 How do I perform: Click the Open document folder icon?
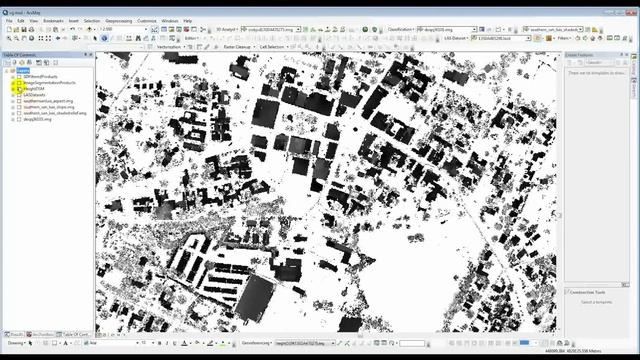coord(16,29)
